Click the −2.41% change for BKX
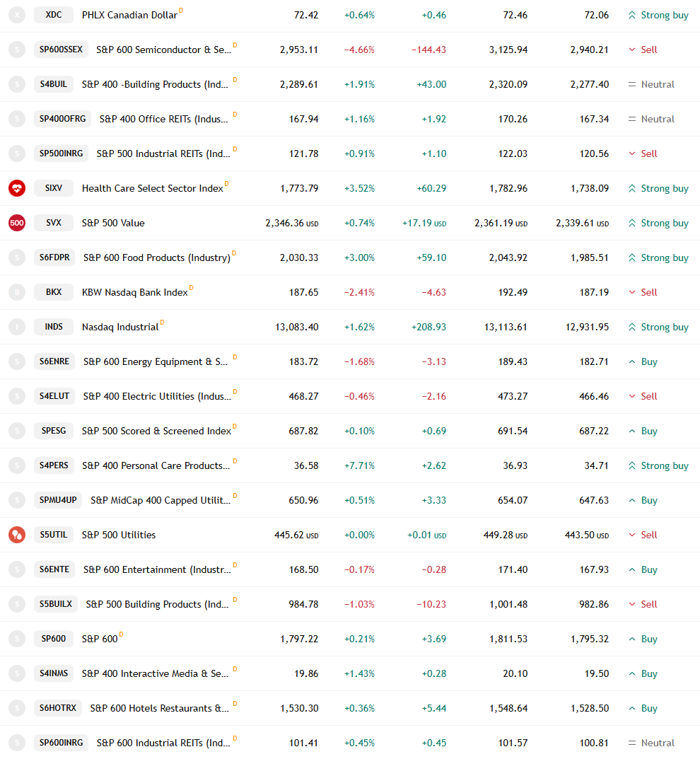Image resolution: width=700 pixels, height=759 pixels. (359, 292)
